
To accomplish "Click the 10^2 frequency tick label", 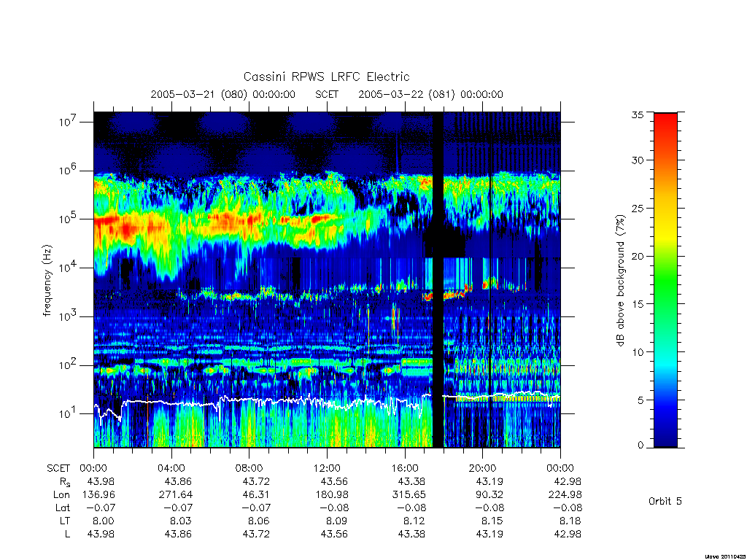I will [x=69, y=365].
